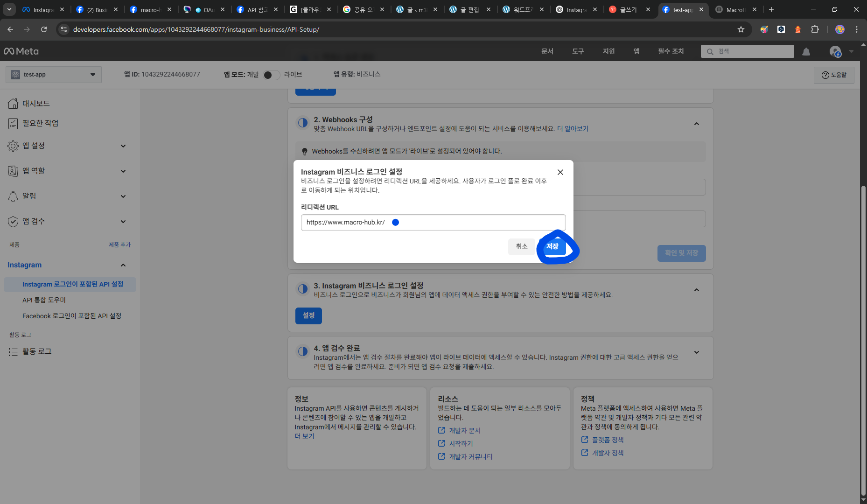The height and width of the screenshot is (504, 867).
Task: Click the 앱 설정 gear icon
Action: point(13,146)
